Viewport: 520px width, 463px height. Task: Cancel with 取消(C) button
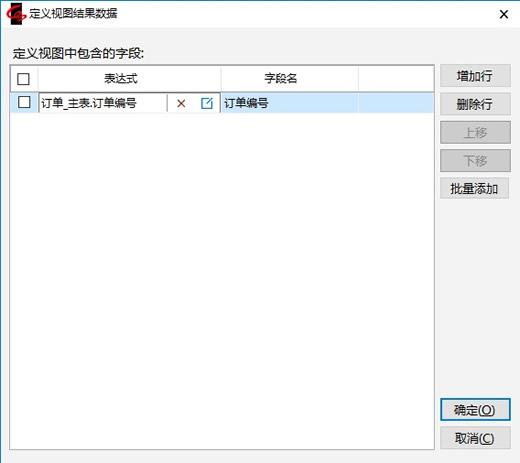[475, 438]
